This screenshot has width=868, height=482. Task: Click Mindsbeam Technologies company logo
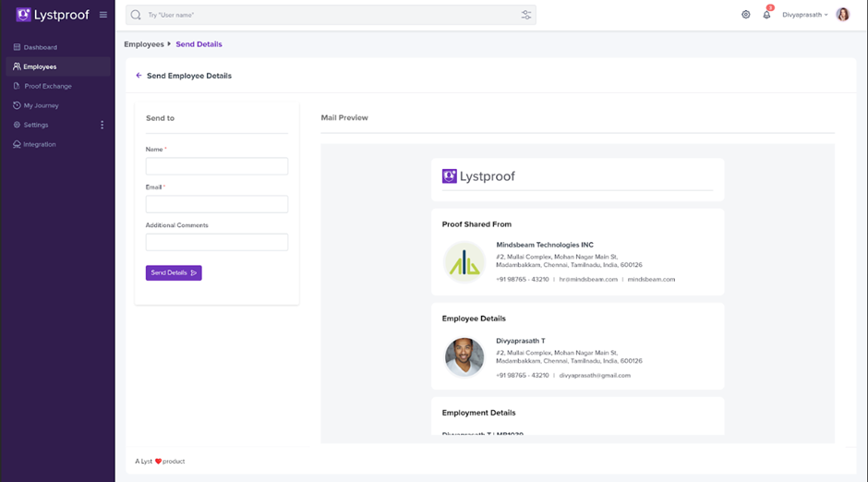(x=464, y=262)
